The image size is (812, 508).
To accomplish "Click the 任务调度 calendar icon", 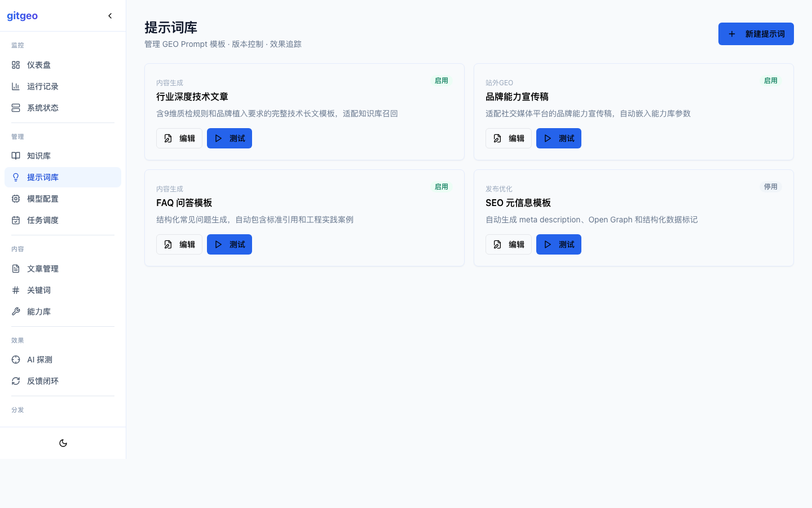I will click(16, 220).
